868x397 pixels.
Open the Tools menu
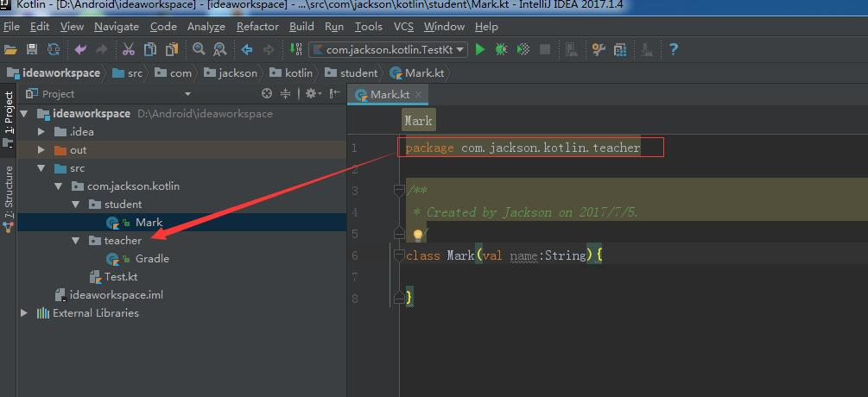tap(368, 27)
